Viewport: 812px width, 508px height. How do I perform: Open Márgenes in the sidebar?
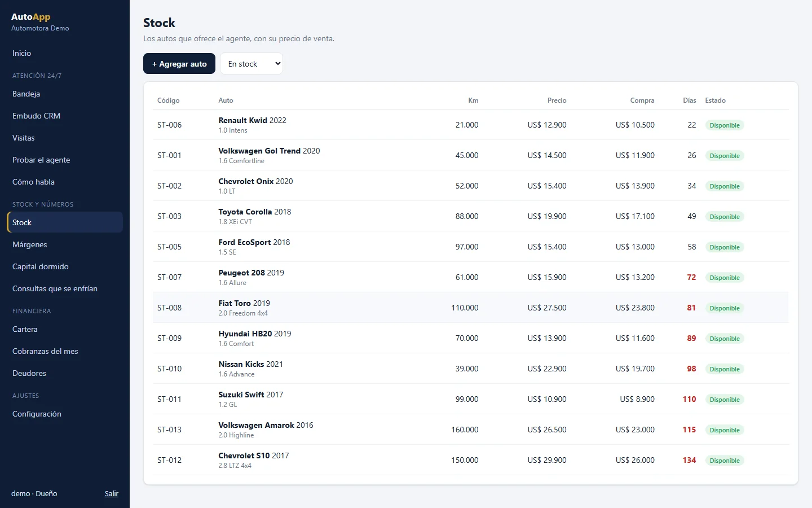click(65, 244)
